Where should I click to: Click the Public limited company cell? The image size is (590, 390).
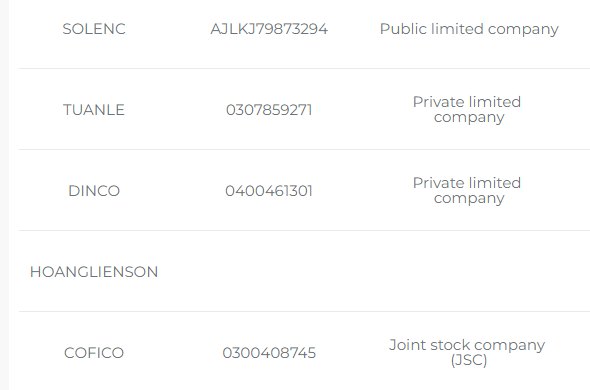[469, 29]
